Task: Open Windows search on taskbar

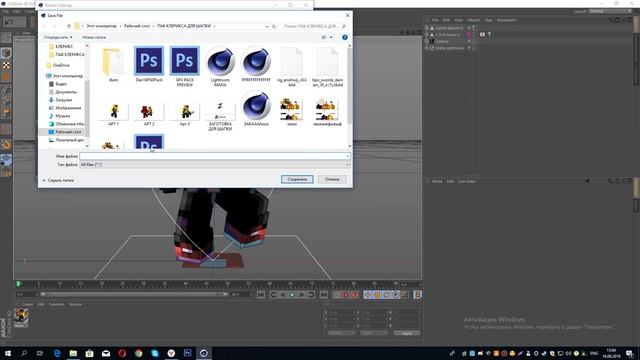Action: (24, 353)
